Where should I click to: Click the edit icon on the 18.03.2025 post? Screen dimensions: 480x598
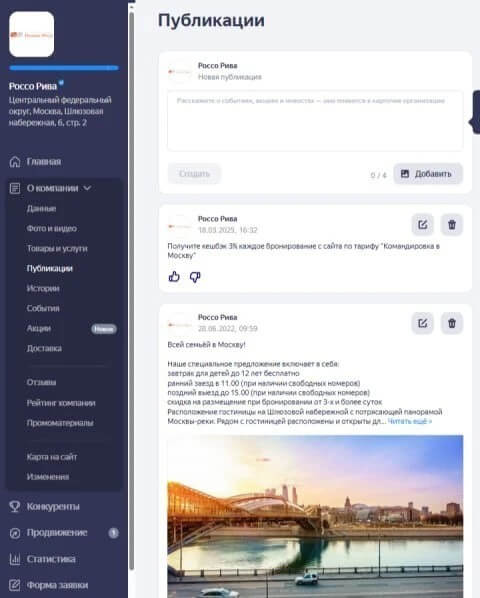pos(422,225)
